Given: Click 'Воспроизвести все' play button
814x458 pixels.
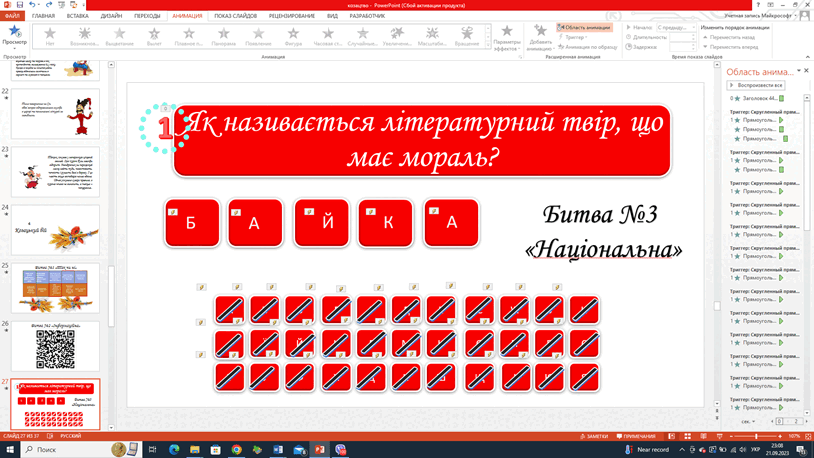Looking at the screenshot, I should pos(756,85).
